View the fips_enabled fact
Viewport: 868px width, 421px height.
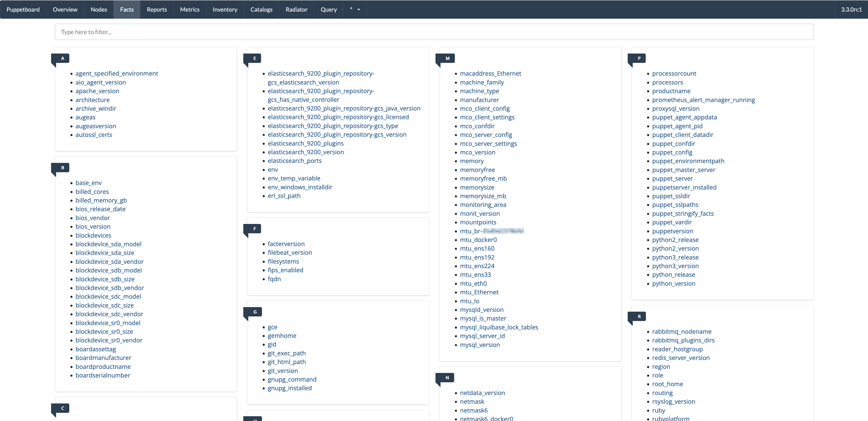pos(285,270)
